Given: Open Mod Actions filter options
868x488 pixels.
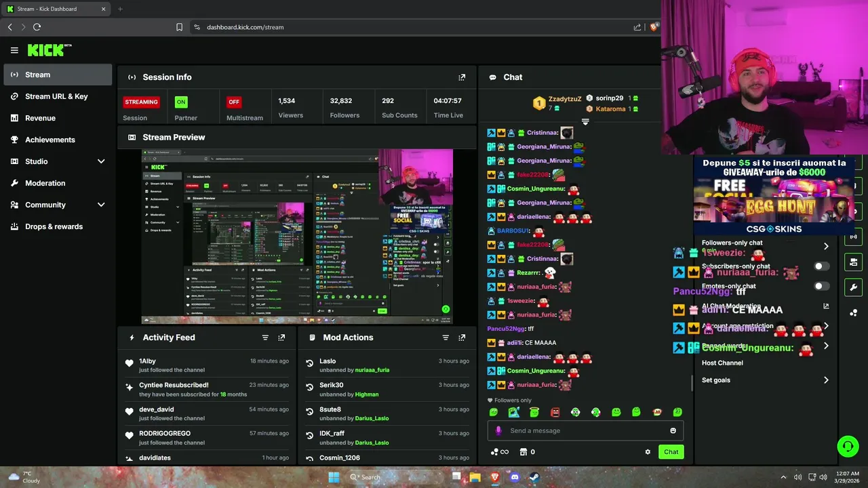Looking at the screenshot, I should pos(446,338).
